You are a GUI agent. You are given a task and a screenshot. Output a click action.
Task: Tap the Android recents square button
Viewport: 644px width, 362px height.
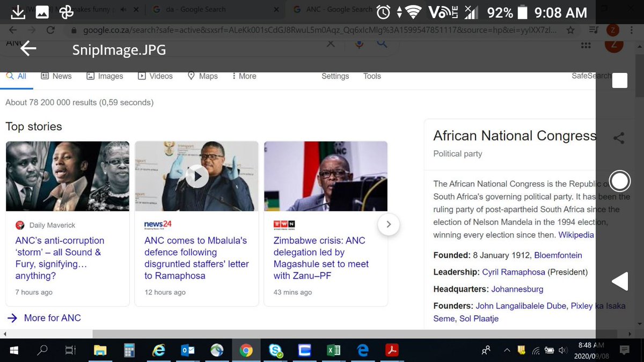620,80
